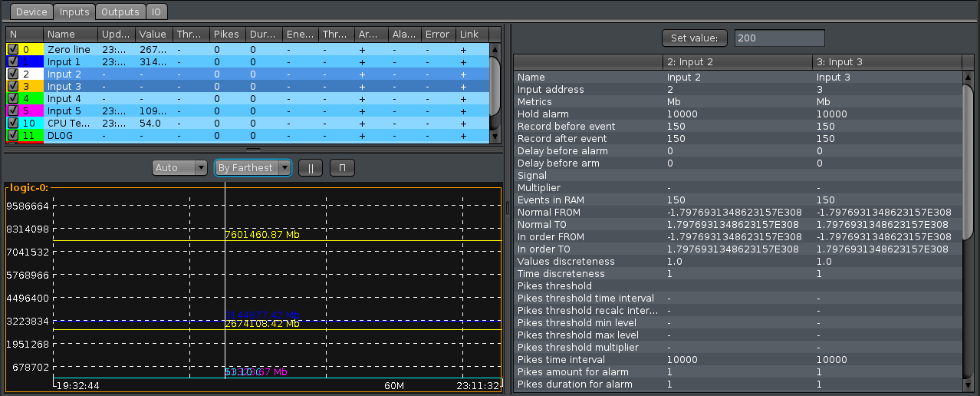Click the set value field containing 200

tap(779, 38)
